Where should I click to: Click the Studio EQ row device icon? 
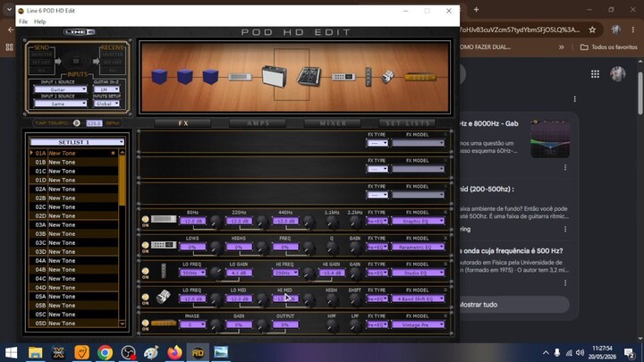(164, 271)
